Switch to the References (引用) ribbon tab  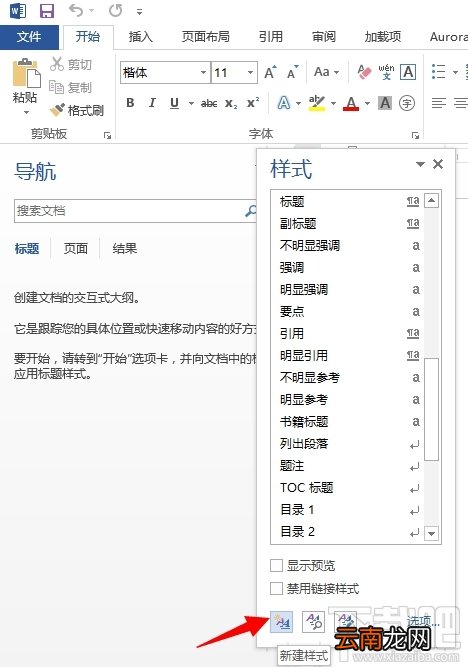click(271, 37)
